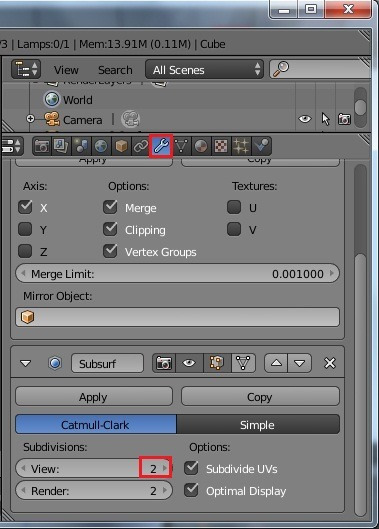
Task: Open the properties editor type selector
Action: (12, 146)
